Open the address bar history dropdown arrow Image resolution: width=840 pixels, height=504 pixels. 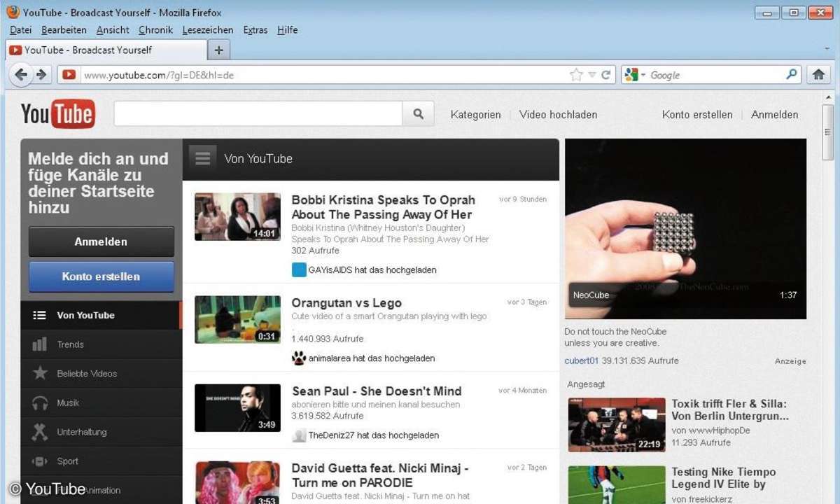tap(592, 75)
